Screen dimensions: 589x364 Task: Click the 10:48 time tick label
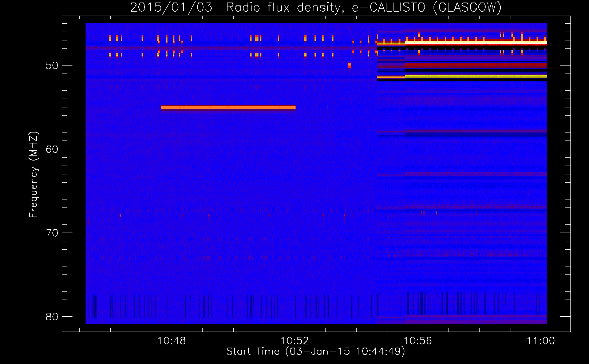(171, 341)
